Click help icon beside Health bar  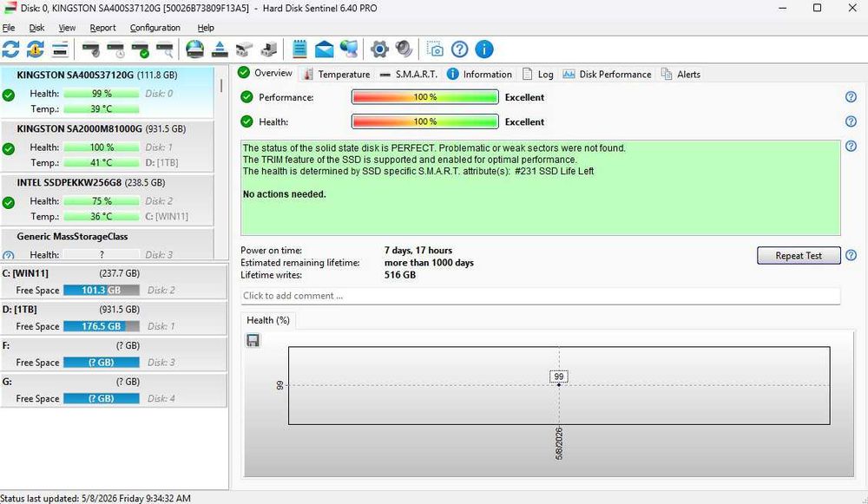tap(851, 121)
